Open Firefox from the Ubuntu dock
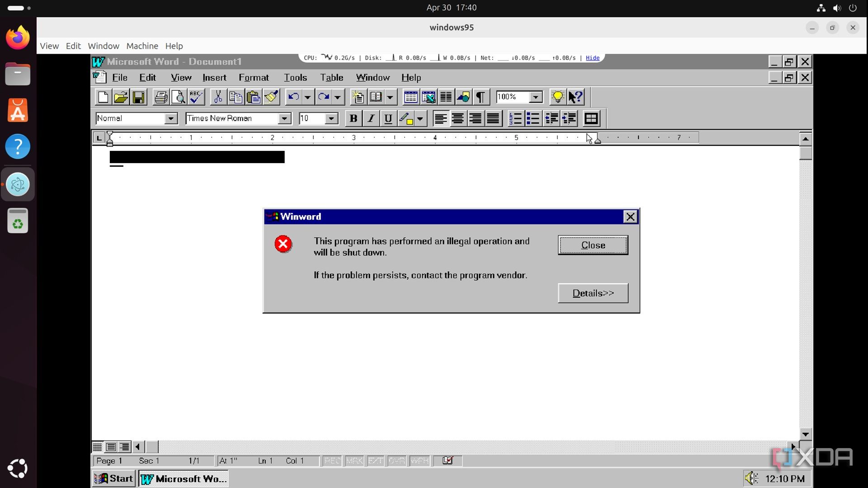The image size is (868, 488). (18, 38)
